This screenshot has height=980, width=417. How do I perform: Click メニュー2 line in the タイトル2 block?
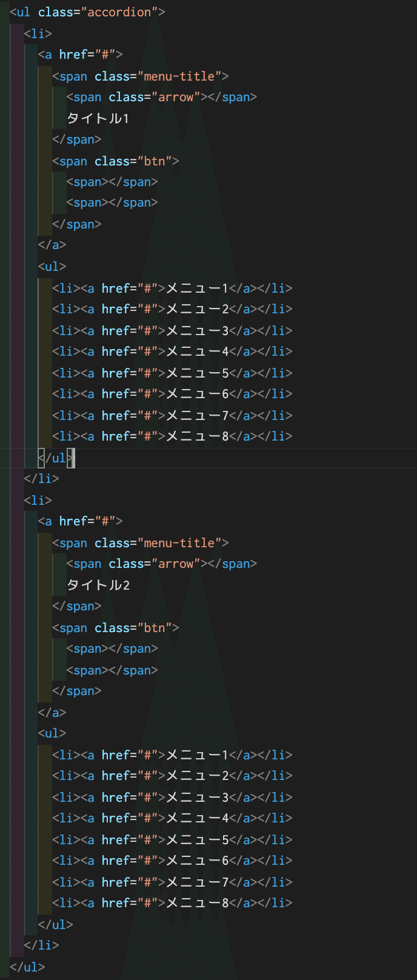(172, 776)
